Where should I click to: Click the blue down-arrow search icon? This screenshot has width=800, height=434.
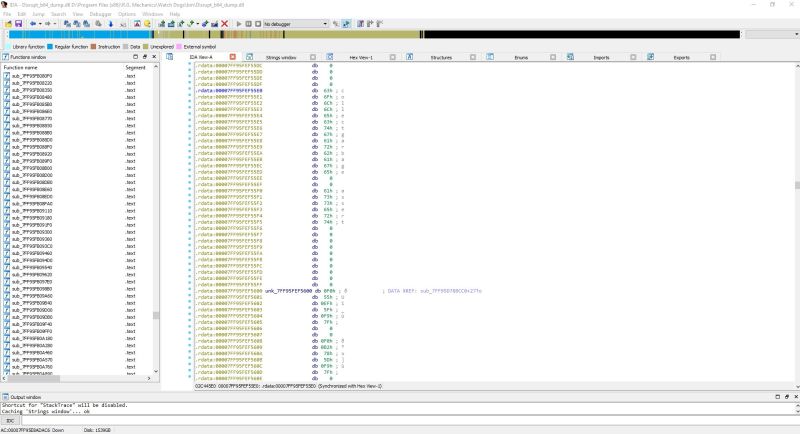(x=111, y=24)
